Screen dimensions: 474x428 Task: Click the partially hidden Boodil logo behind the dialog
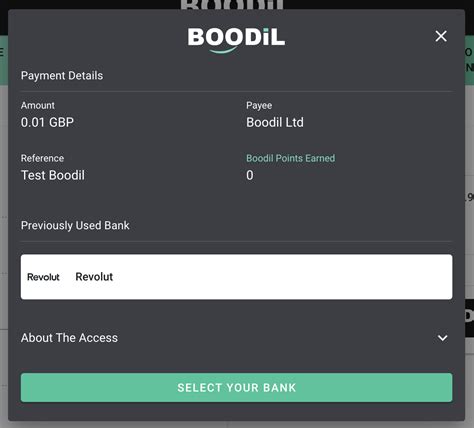point(232,4)
